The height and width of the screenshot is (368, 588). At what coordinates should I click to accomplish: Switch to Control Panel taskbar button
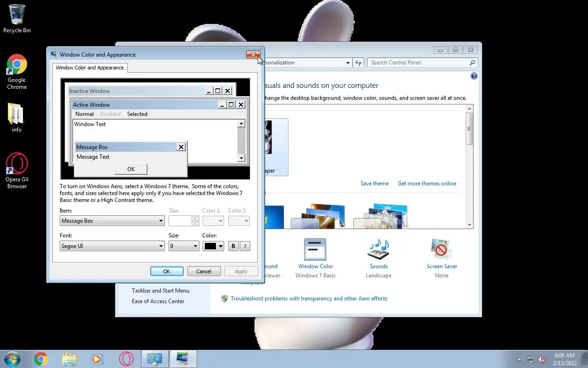pyautogui.click(x=155, y=359)
